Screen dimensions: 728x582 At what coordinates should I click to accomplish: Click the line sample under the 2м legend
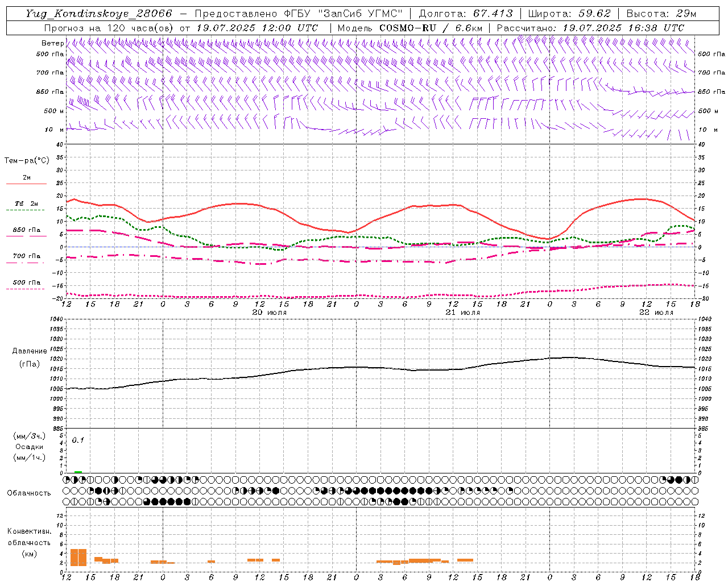[26, 184]
